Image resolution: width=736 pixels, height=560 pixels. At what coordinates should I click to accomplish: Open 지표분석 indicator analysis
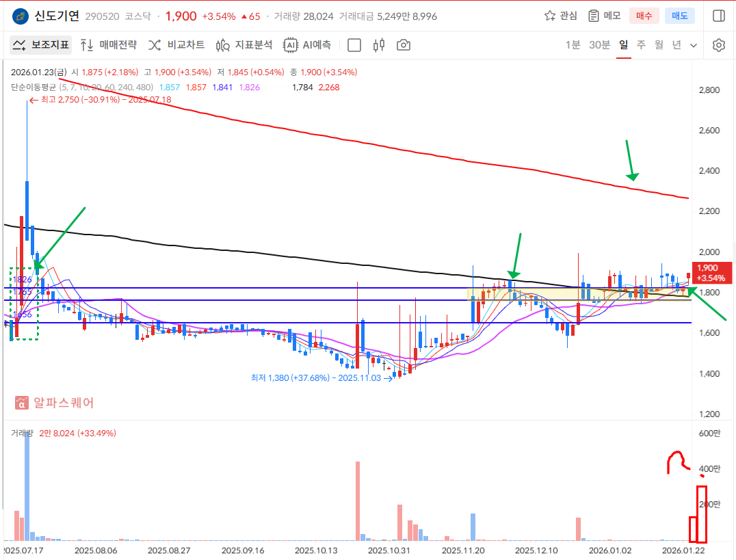point(244,45)
